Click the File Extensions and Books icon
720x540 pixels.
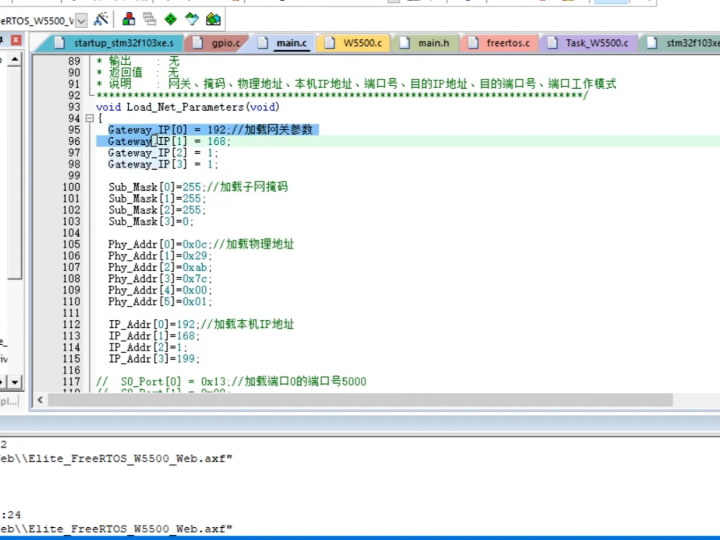tap(129, 19)
